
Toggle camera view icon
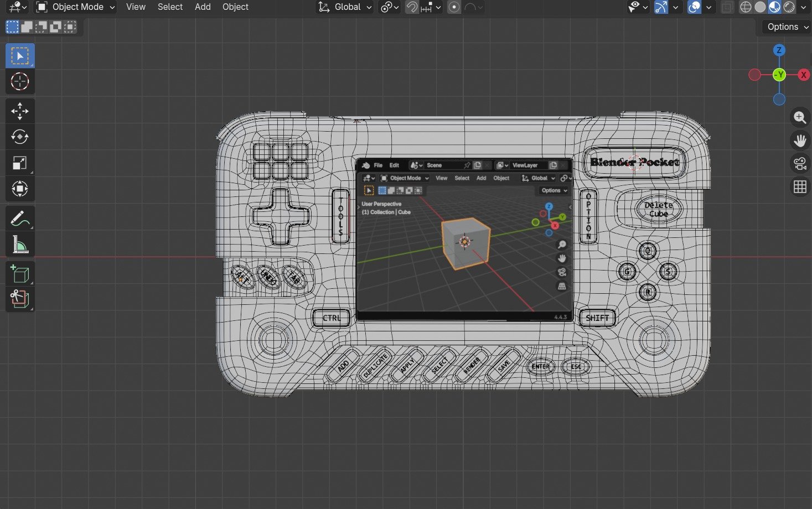coord(800,164)
